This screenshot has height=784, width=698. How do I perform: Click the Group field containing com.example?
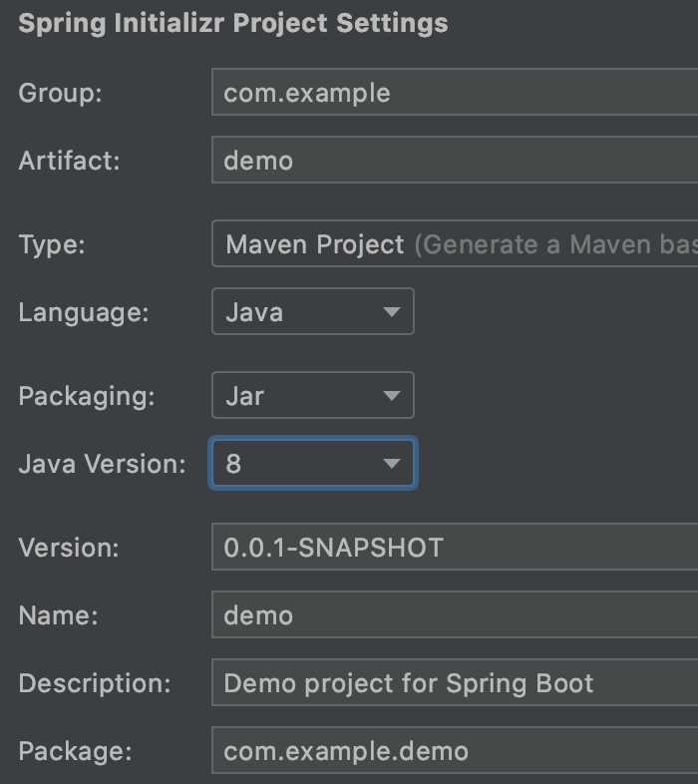tap(455, 93)
